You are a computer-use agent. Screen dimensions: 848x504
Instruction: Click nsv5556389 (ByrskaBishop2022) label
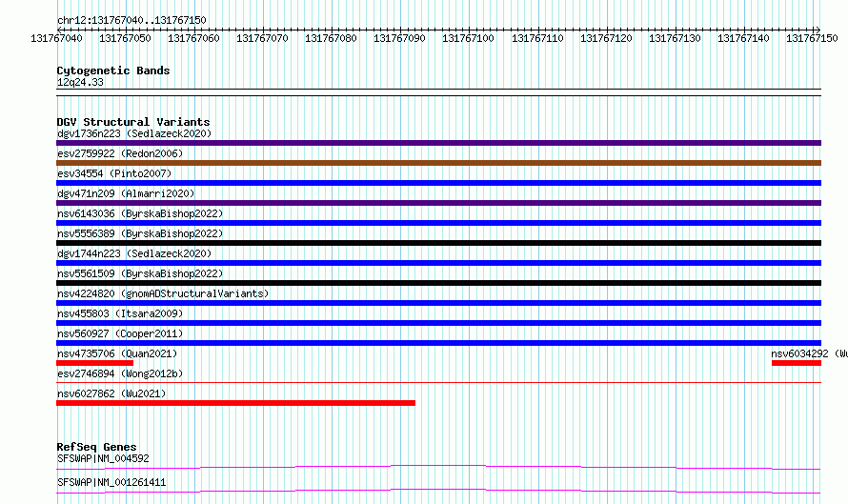[x=140, y=233]
